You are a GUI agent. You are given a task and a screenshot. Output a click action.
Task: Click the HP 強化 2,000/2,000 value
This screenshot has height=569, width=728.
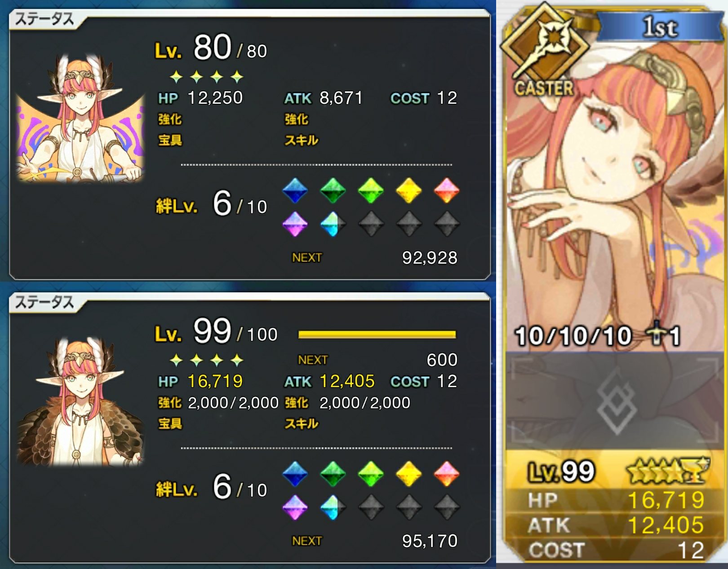(x=233, y=403)
